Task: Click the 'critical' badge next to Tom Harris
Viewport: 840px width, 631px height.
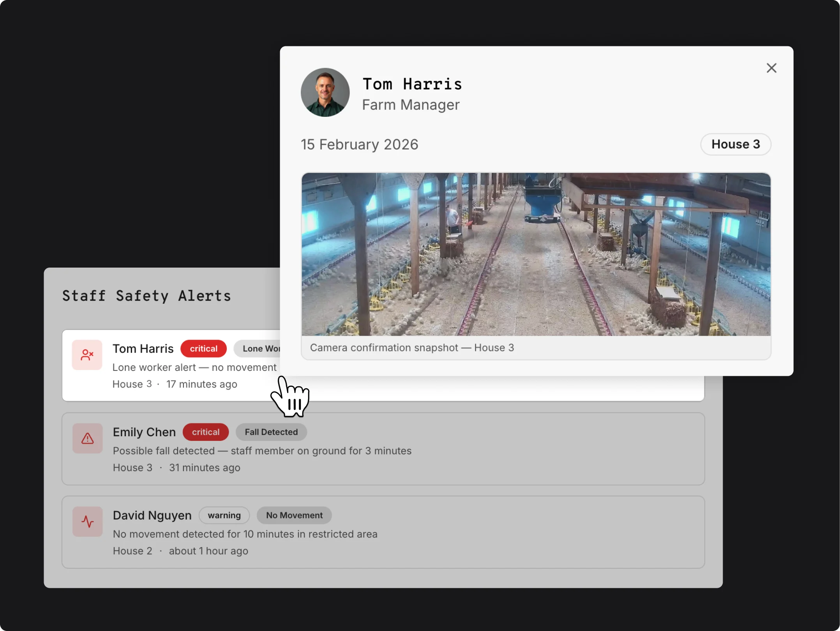Action: (x=203, y=349)
